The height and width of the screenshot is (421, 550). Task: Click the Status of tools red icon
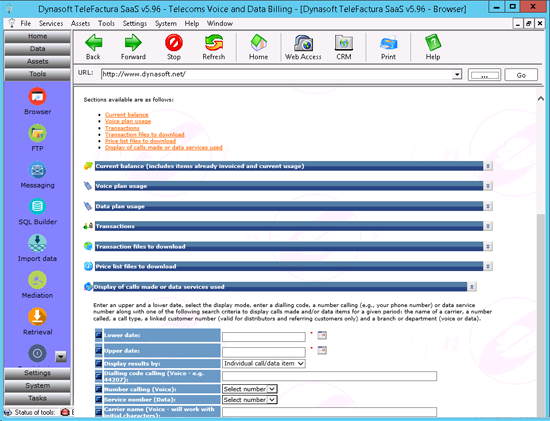pos(65,412)
